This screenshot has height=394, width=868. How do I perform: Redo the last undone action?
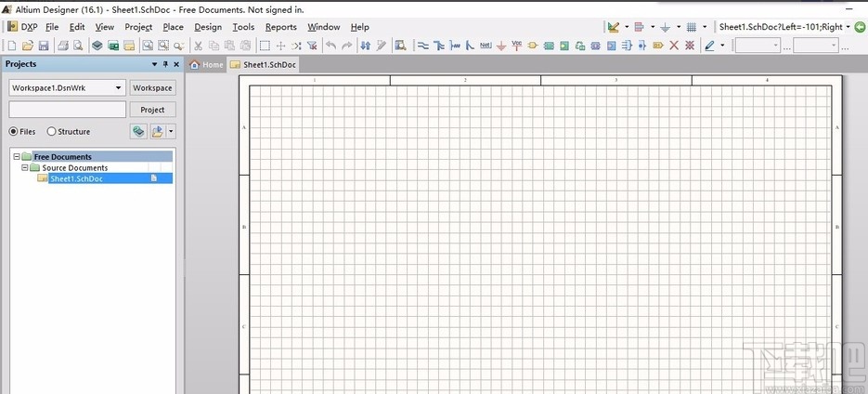(346, 46)
